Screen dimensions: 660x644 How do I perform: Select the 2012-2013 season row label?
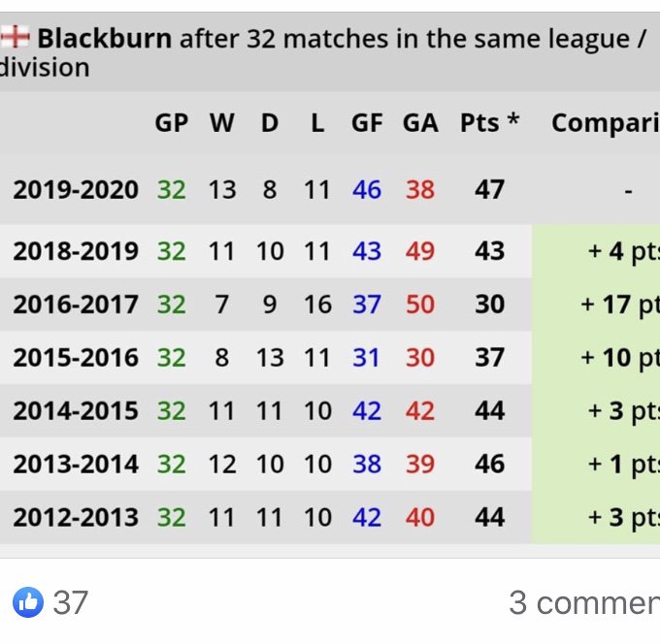76,517
